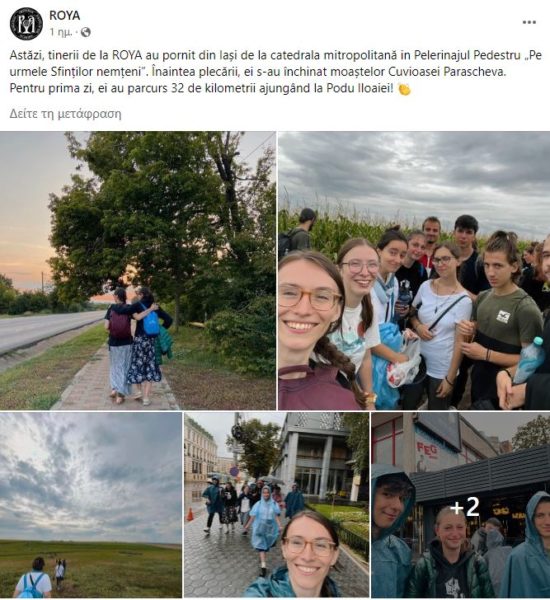Open the ROYA page profile picture
Image resolution: width=550 pixels, height=600 pixels.
(26, 24)
